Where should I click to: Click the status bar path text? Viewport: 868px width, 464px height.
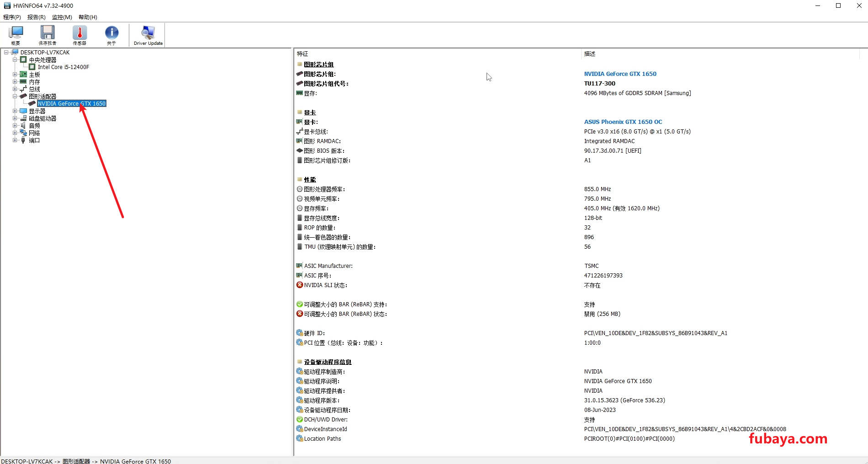(x=86, y=461)
